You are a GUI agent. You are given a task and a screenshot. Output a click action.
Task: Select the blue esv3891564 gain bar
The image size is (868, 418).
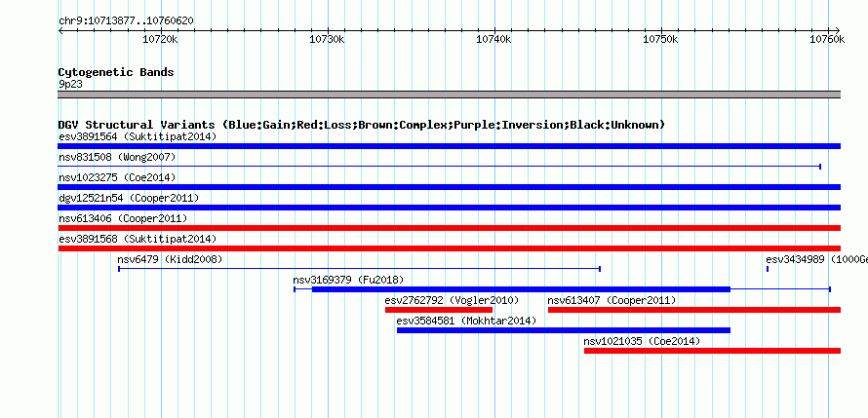pyautogui.click(x=449, y=146)
